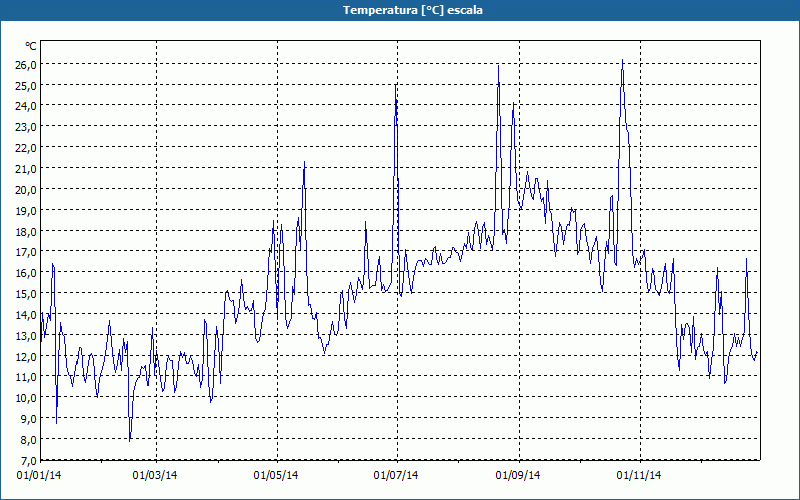
Task: Click the 01/01/14 date label
Action: tap(40, 475)
